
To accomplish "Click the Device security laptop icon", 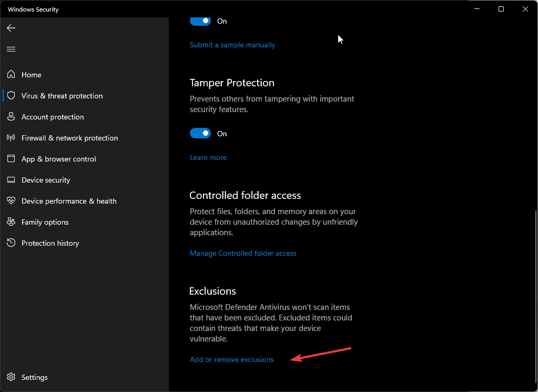I will (11, 180).
